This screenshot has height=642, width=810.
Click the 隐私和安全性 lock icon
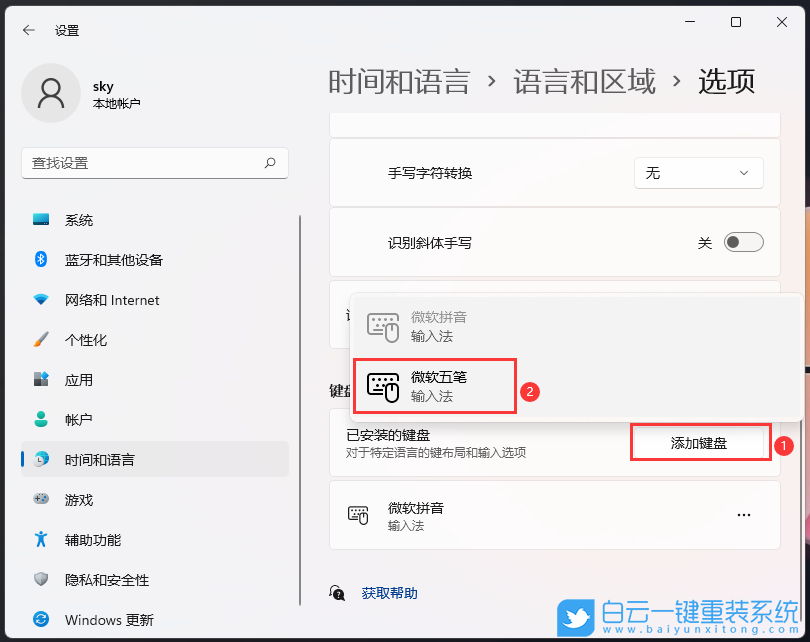coord(40,579)
